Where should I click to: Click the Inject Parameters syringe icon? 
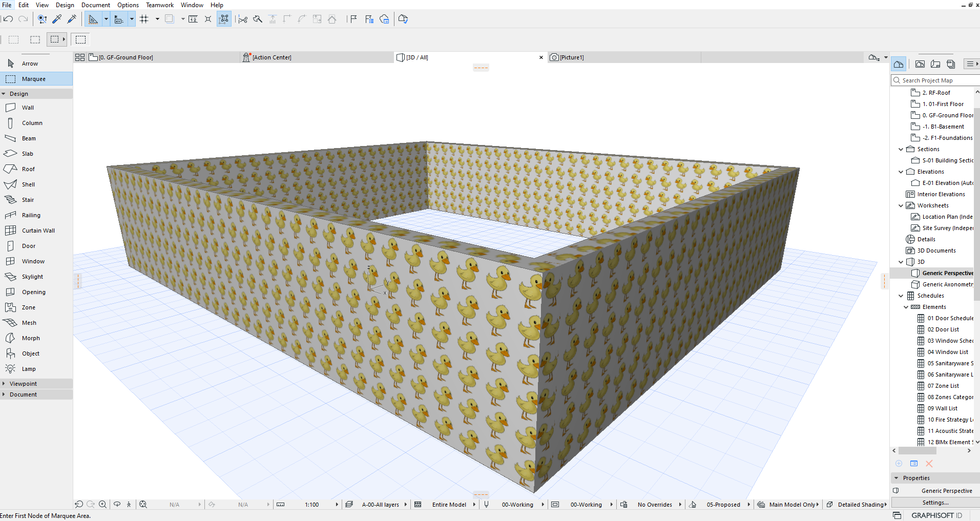[72, 19]
